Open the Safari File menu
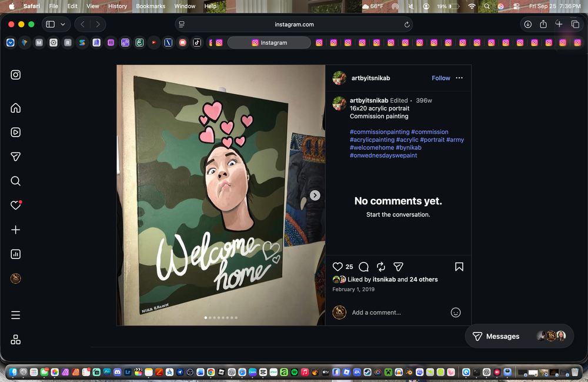Screen dimensions: 588x382 pyautogui.click(x=54, y=6)
